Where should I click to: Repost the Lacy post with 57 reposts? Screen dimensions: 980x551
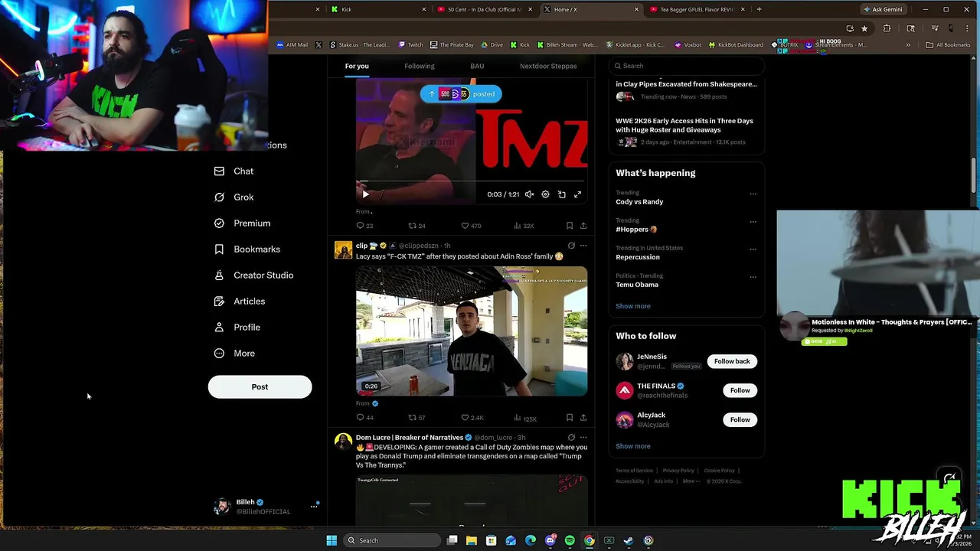pos(416,418)
